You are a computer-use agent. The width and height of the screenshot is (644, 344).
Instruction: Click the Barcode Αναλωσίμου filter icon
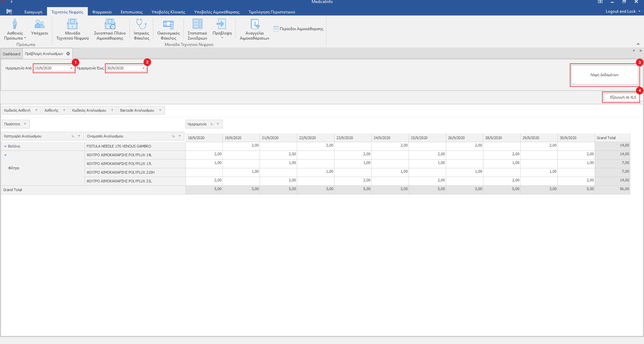coord(160,110)
